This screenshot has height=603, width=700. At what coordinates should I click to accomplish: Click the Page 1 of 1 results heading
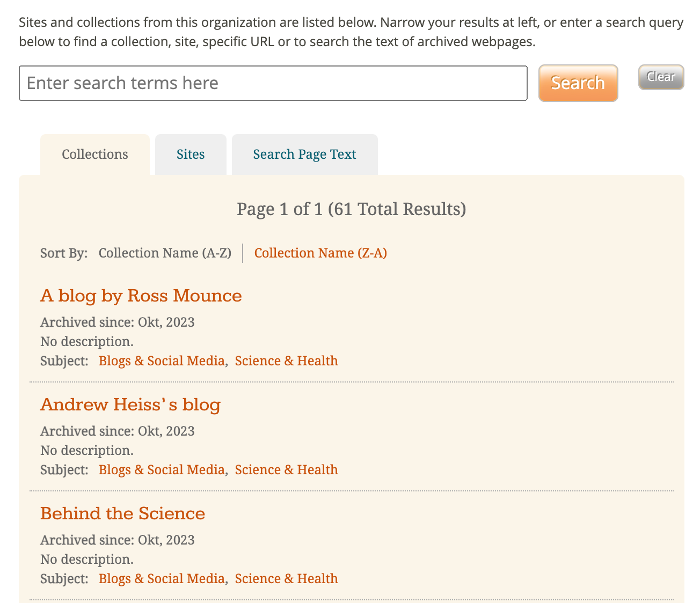[x=351, y=209]
